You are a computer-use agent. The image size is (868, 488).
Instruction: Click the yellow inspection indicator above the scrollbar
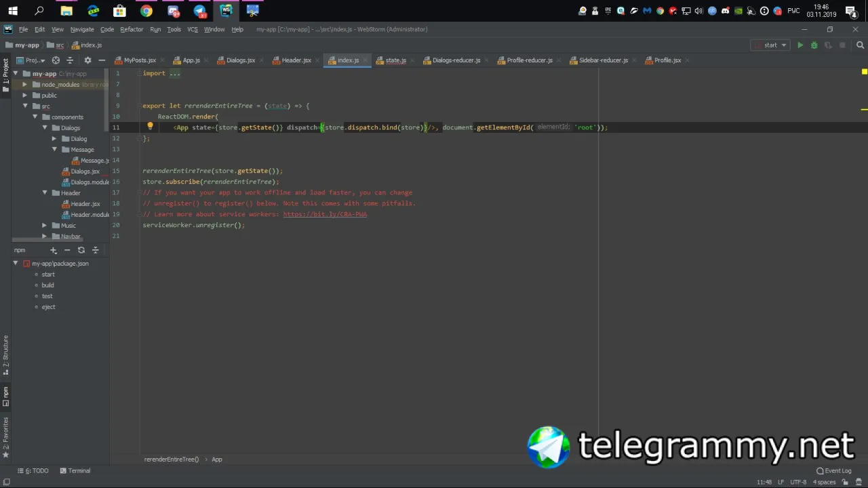point(864,72)
